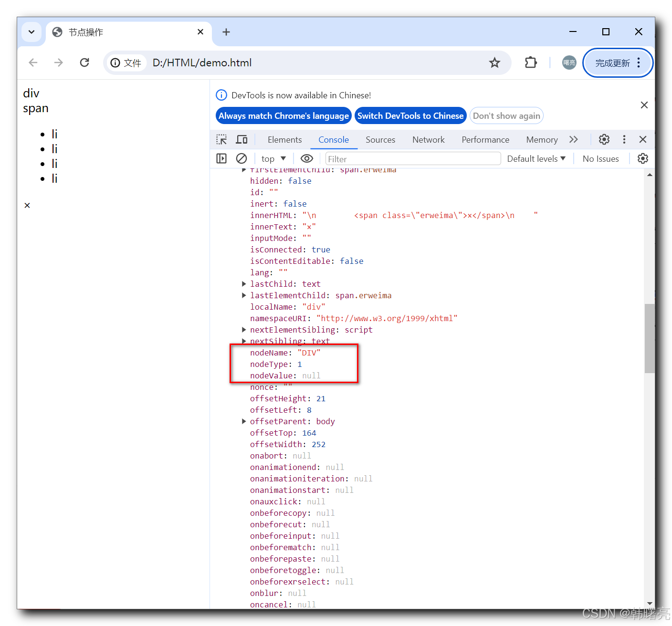Click the offsetHeight: 21 row
Screen dimensions: 672x626
(288, 398)
